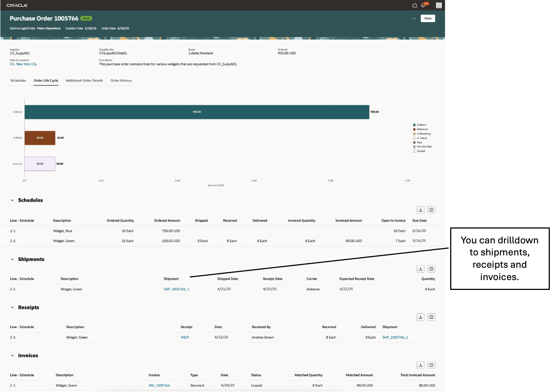
Task: Open the ellipsis actions menu
Action: 413,18
